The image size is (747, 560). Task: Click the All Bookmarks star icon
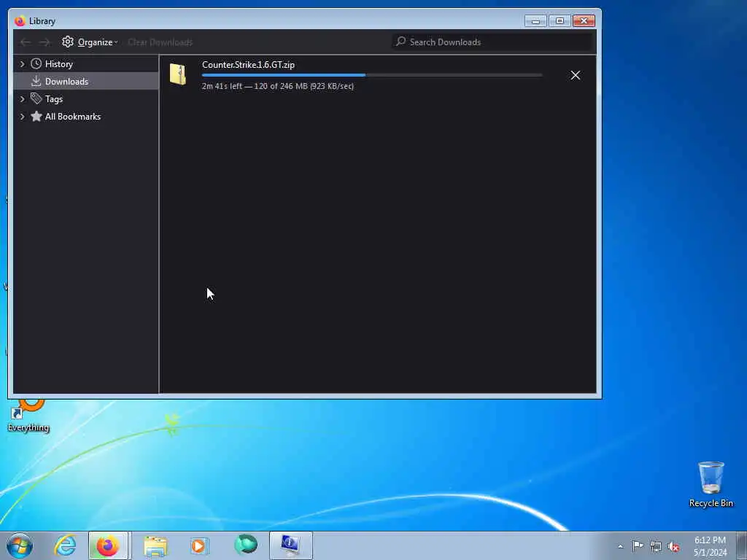[36, 116]
